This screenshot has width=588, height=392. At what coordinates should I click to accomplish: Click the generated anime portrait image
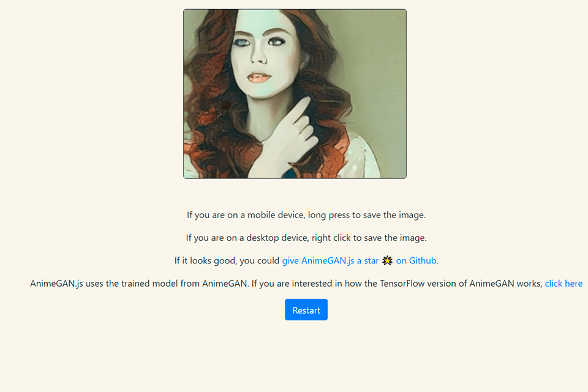click(x=295, y=94)
